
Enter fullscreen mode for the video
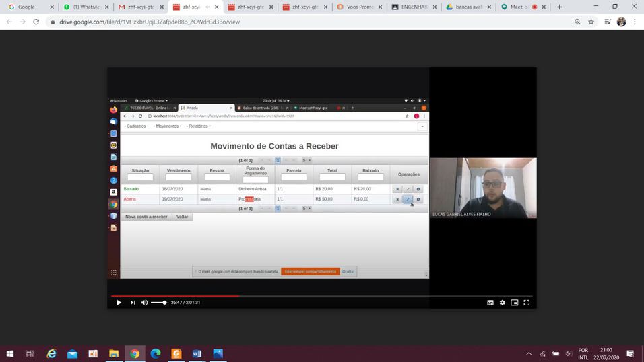click(x=526, y=303)
